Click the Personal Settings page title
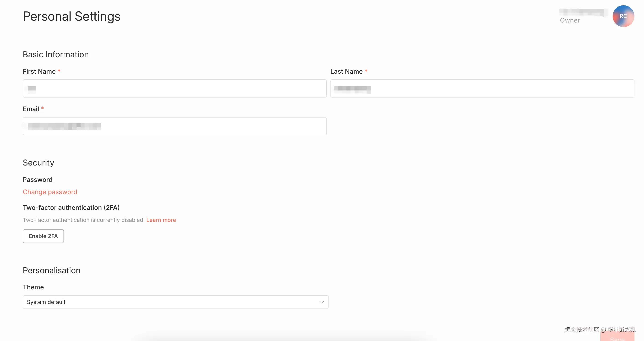The height and width of the screenshot is (341, 644). [71, 17]
